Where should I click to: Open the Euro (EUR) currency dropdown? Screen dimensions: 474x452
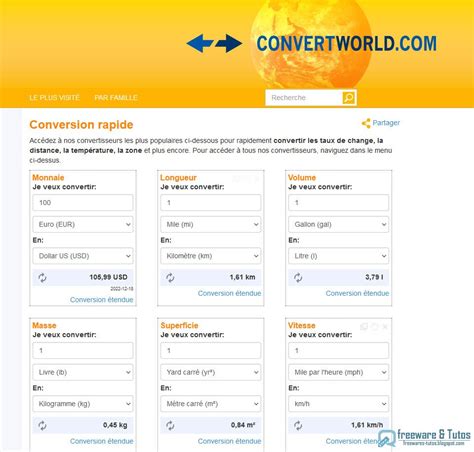pos(83,224)
